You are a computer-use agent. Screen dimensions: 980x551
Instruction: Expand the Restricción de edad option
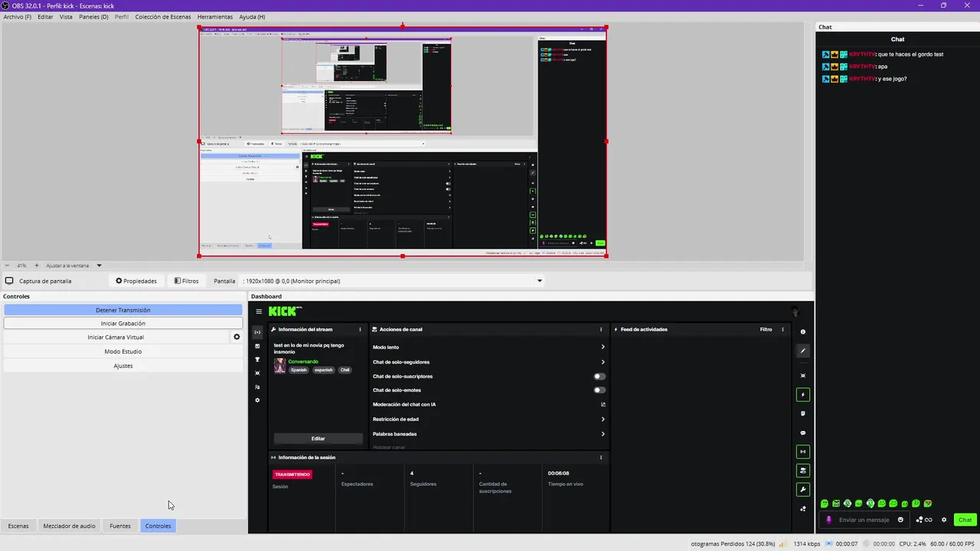point(603,419)
